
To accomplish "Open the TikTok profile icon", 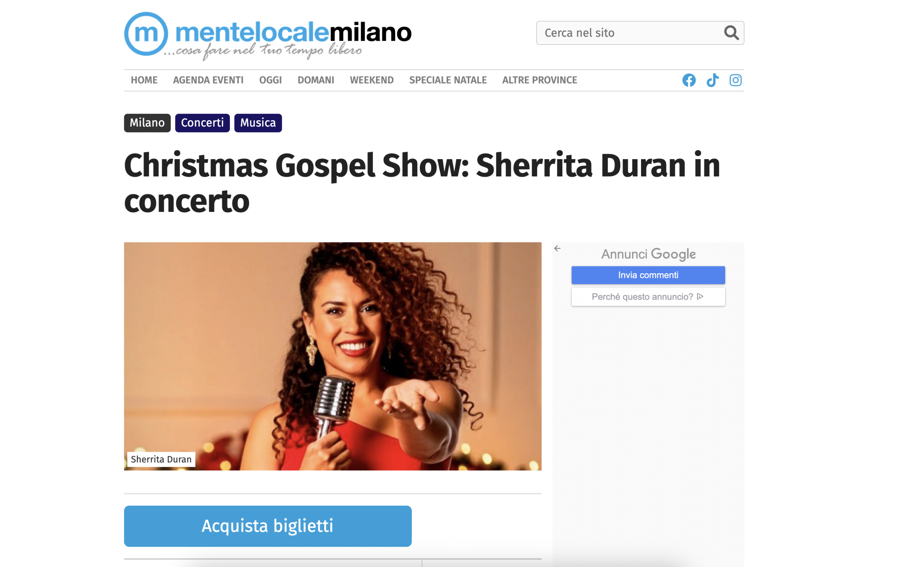I will [x=712, y=80].
